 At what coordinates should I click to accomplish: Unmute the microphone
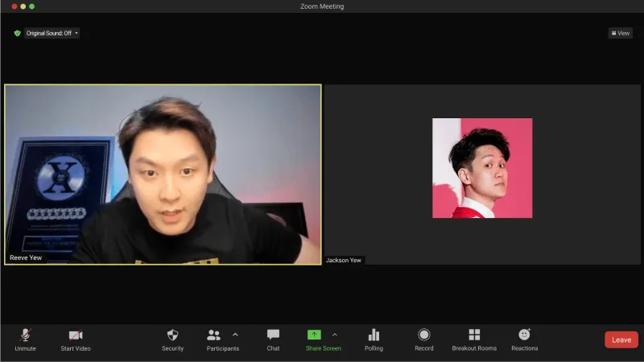click(x=26, y=340)
